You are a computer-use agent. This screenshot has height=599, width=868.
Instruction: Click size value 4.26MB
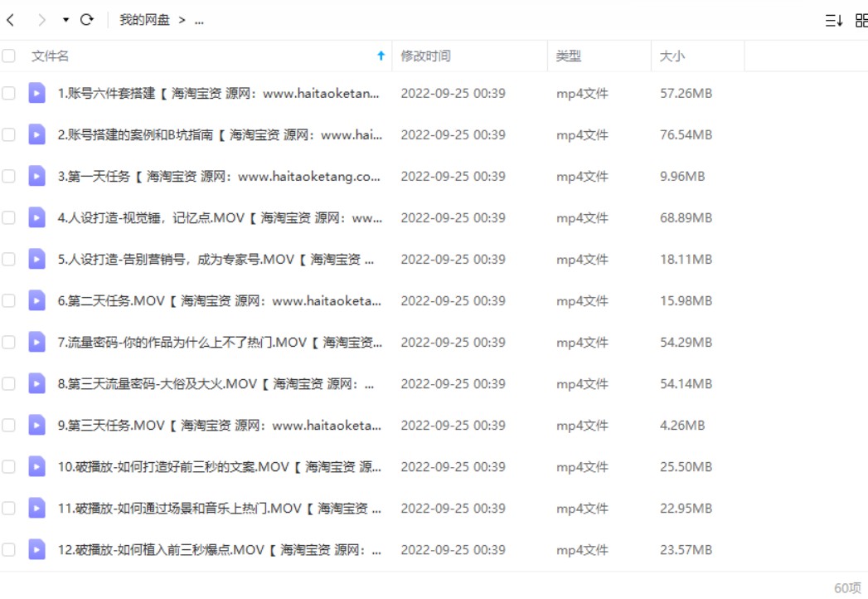pos(682,426)
